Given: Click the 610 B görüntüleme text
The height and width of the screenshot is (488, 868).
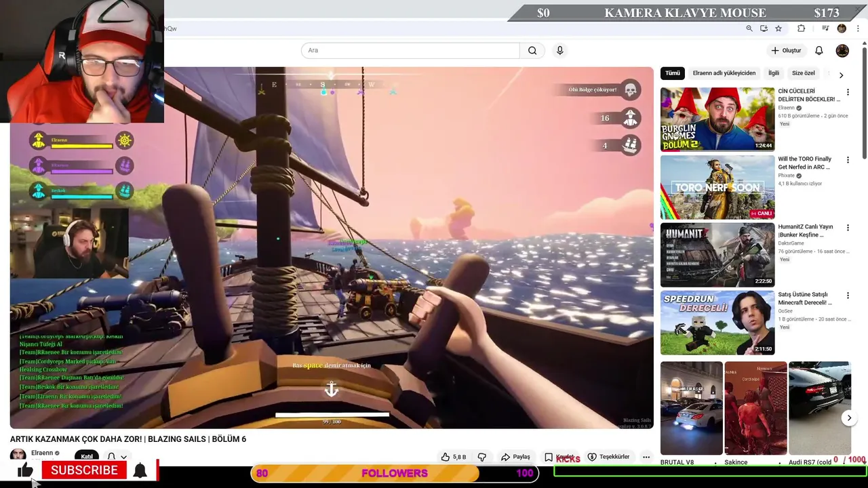Looking at the screenshot, I should point(799,116).
